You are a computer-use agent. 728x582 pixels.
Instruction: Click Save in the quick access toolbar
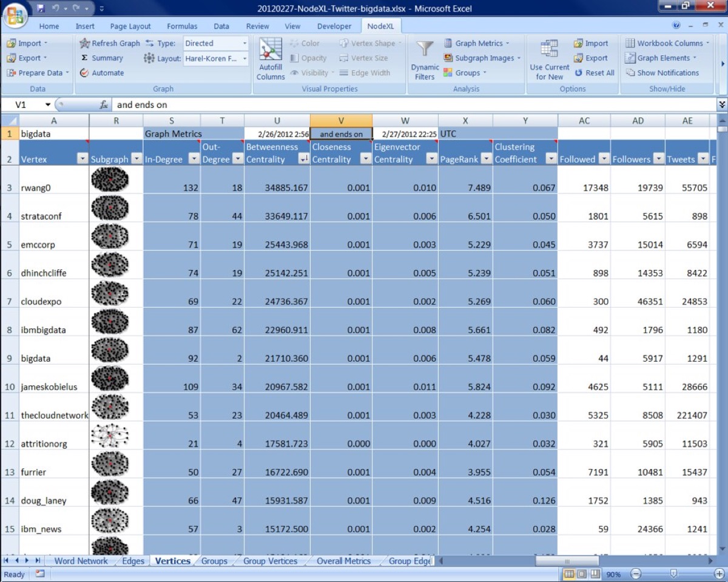coord(41,8)
